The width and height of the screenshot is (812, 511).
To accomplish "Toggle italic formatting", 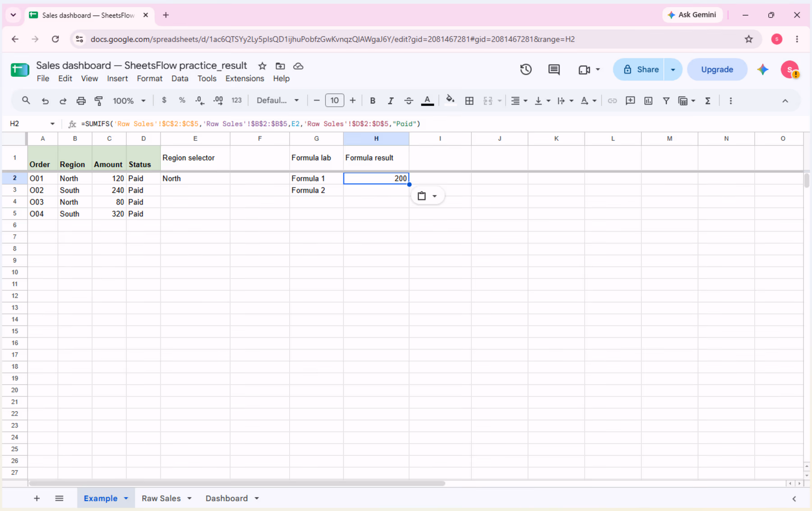I will (x=391, y=101).
